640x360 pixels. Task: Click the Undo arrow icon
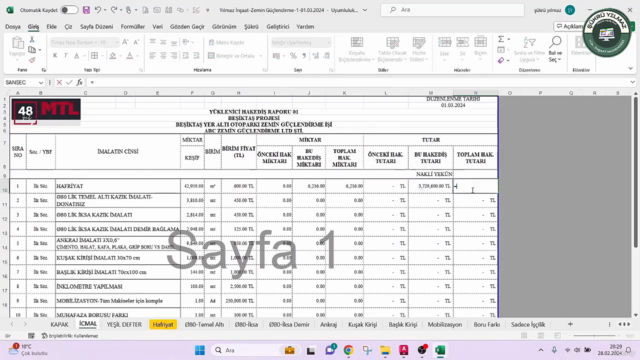(98, 10)
